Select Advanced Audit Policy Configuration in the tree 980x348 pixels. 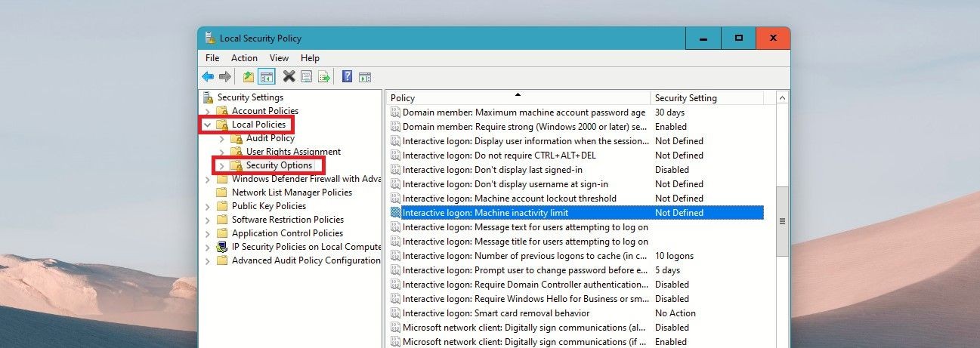coord(306,260)
